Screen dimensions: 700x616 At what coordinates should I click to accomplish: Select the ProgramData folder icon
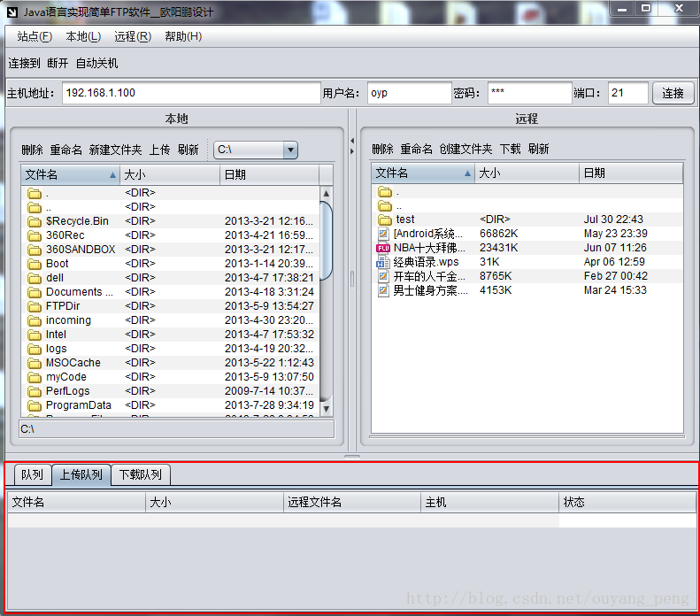(34, 405)
